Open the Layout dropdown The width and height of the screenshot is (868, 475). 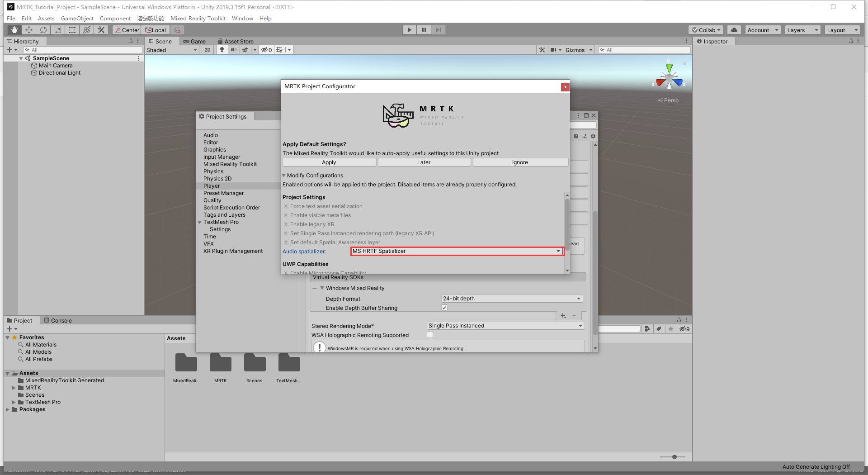[x=843, y=30]
